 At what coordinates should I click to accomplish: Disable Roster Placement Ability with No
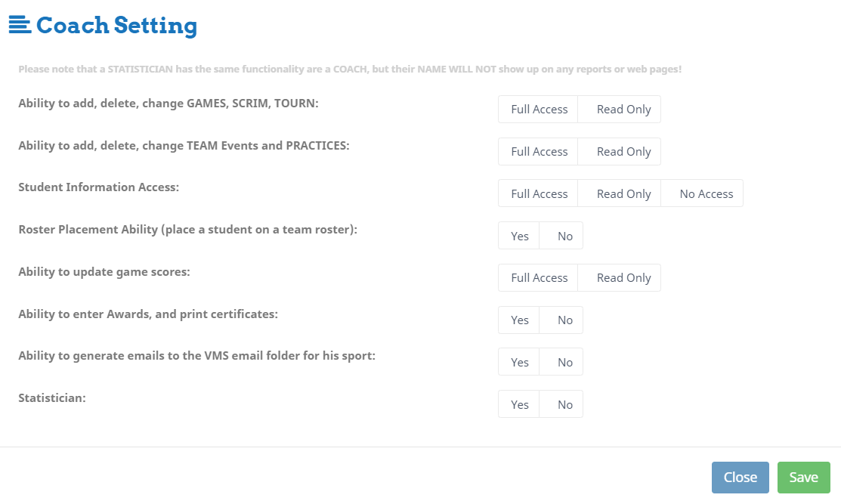pos(565,237)
